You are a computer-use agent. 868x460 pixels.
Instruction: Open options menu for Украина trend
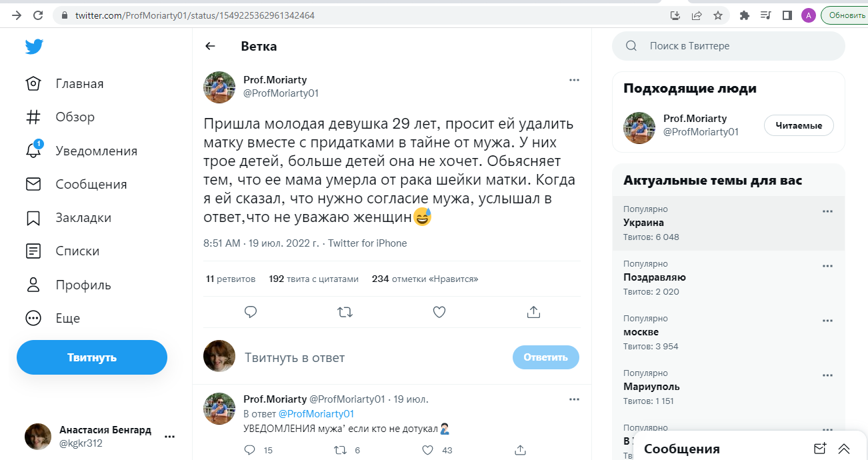827,211
